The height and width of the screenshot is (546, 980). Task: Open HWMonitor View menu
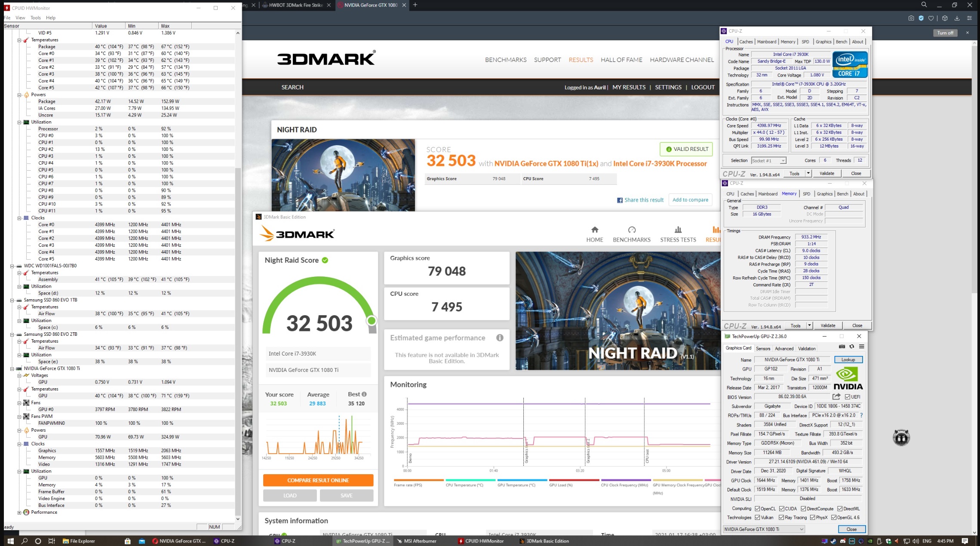coord(20,18)
